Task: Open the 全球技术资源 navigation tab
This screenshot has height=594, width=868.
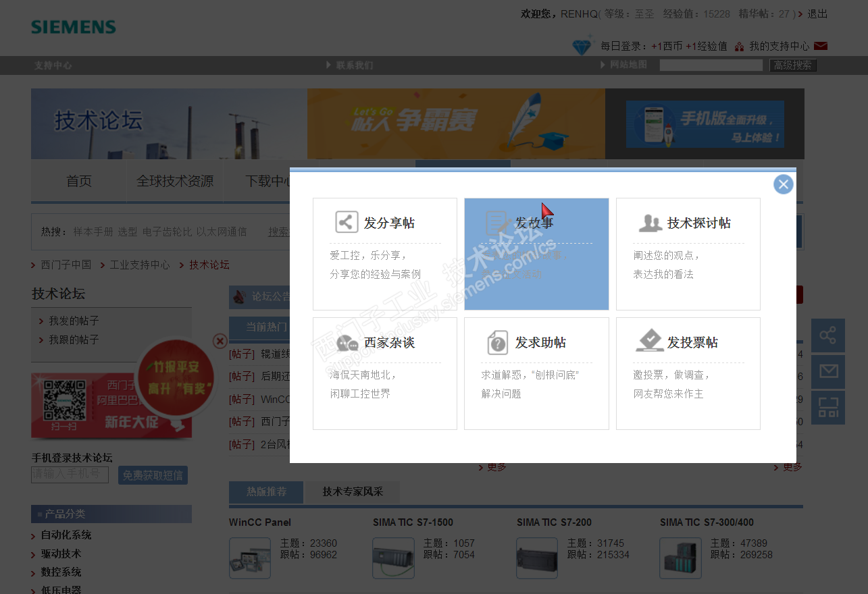Action: pyautogui.click(x=175, y=181)
